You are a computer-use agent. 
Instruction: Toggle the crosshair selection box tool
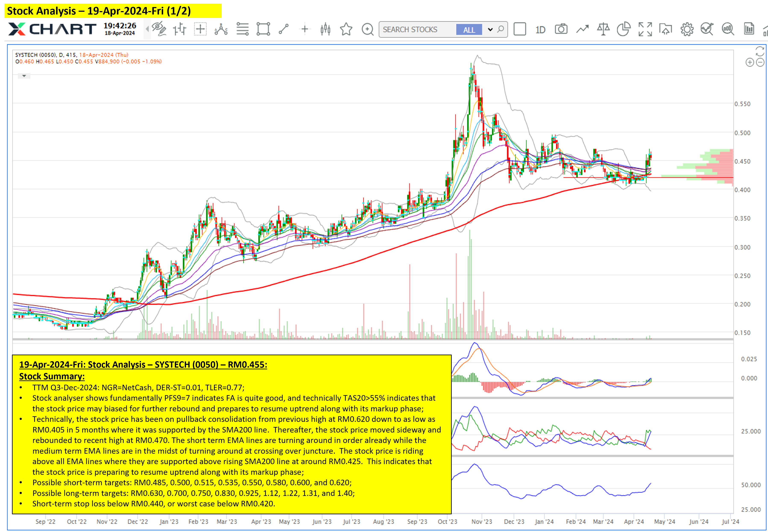[200, 29]
